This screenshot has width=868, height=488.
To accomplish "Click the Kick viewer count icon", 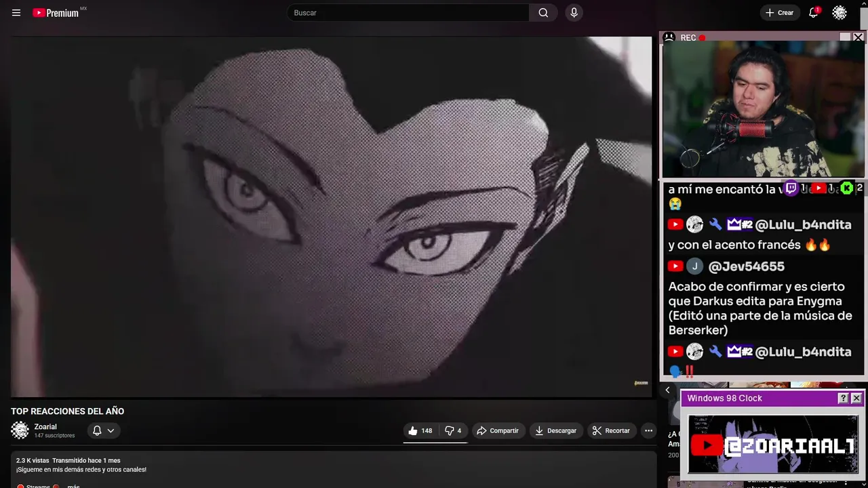I will pyautogui.click(x=846, y=188).
